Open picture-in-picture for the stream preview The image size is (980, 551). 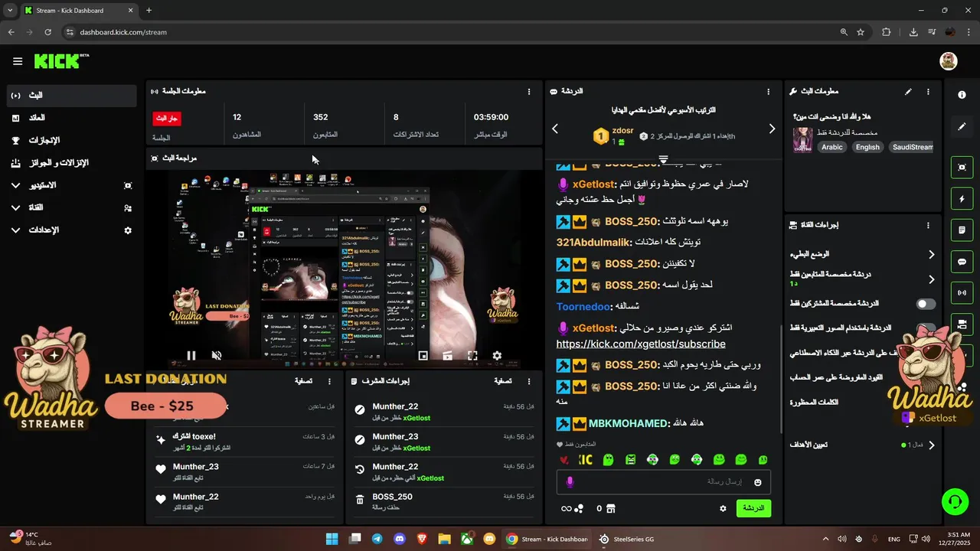(423, 355)
